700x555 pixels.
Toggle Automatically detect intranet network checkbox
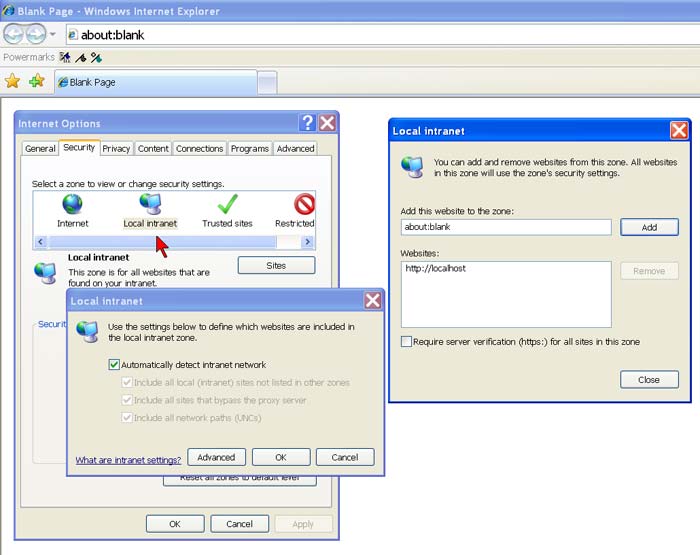coord(114,364)
